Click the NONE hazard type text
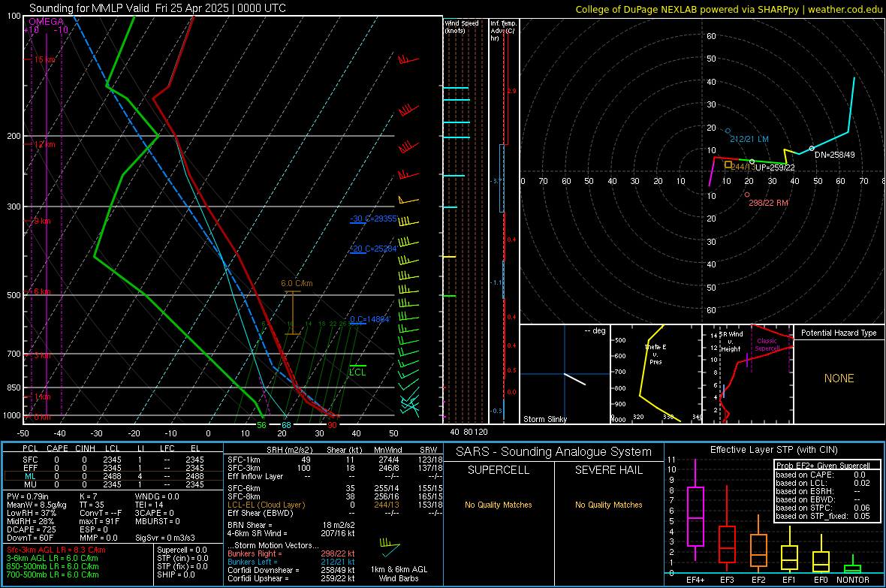 839,378
